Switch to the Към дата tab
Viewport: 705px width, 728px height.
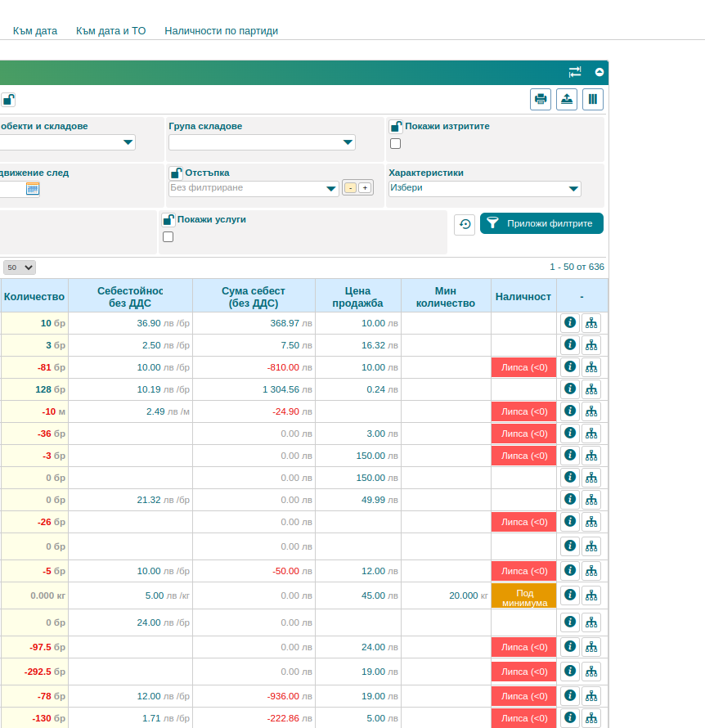35,31
